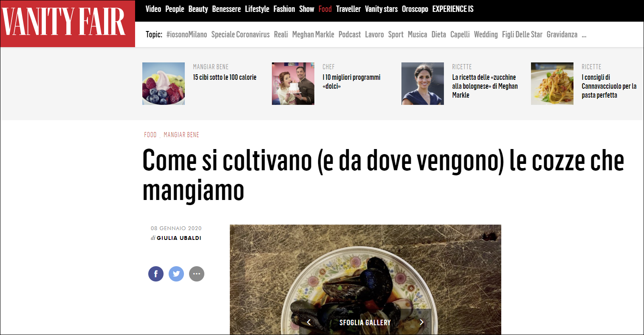
Task: Share article via Twitter icon
Action: point(176,274)
